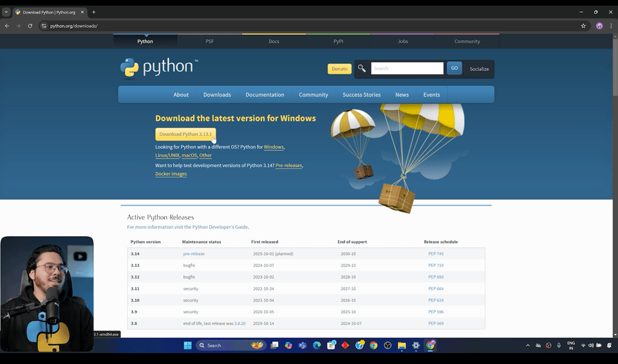Bookmark this page with the star icon

583,26
